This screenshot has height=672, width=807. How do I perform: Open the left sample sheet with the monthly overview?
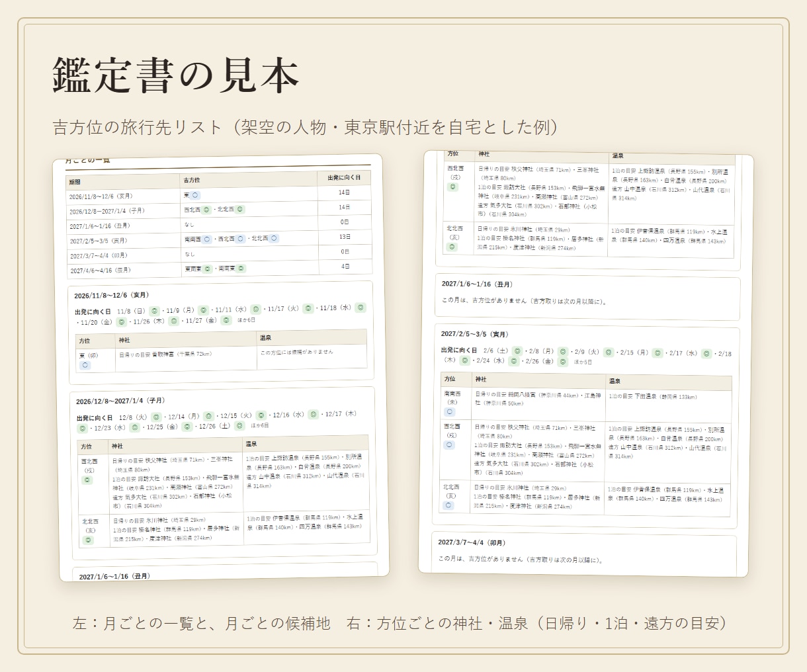pos(222,368)
